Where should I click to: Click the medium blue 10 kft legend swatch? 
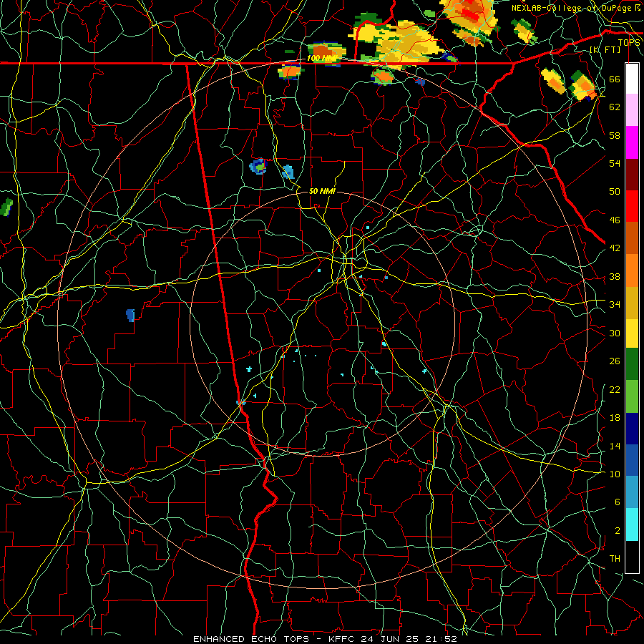632,460
